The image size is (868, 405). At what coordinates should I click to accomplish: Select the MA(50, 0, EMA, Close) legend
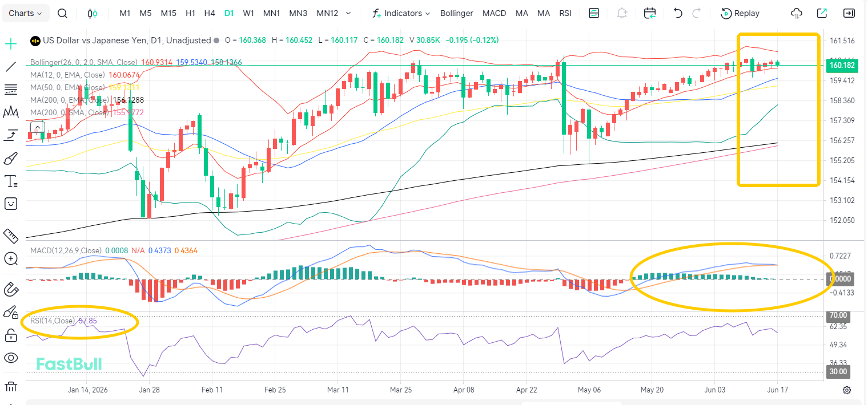(67, 87)
